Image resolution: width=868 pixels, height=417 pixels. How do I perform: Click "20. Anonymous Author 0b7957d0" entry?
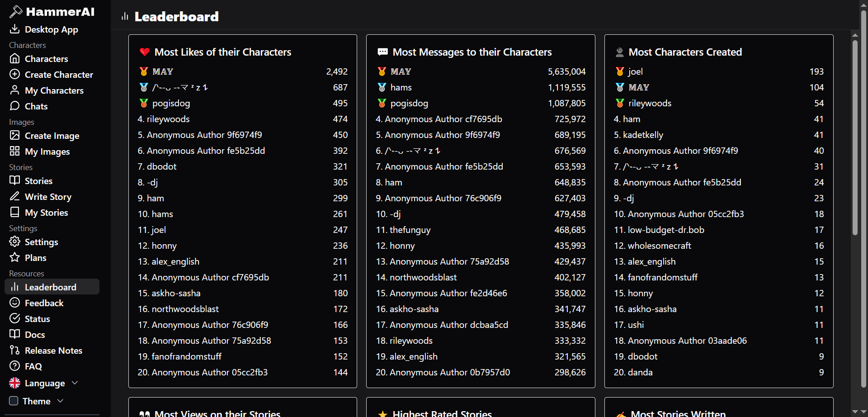(x=443, y=372)
